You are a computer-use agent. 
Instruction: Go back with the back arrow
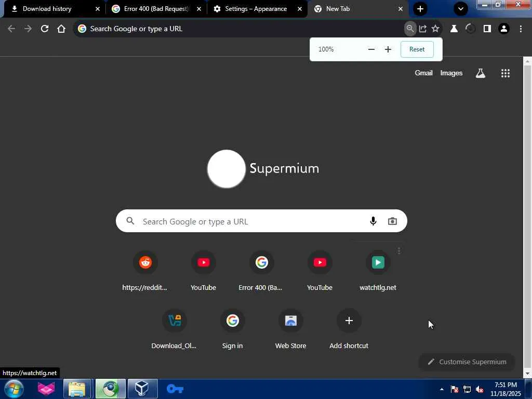[x=11, y=29]
